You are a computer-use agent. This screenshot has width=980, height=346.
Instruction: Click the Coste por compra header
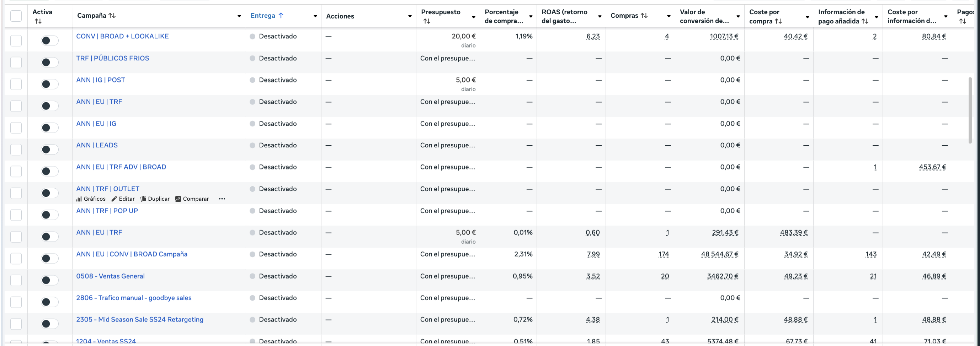point(765,16)
